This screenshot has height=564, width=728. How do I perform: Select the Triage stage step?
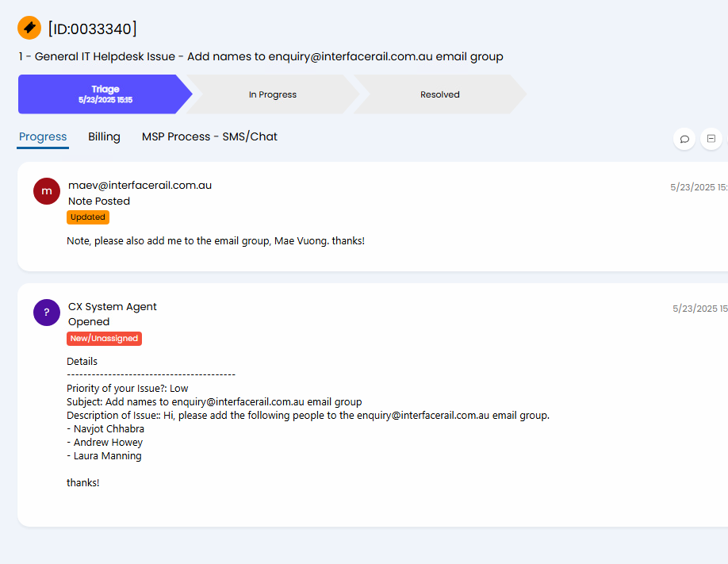[x=105, y=94]
